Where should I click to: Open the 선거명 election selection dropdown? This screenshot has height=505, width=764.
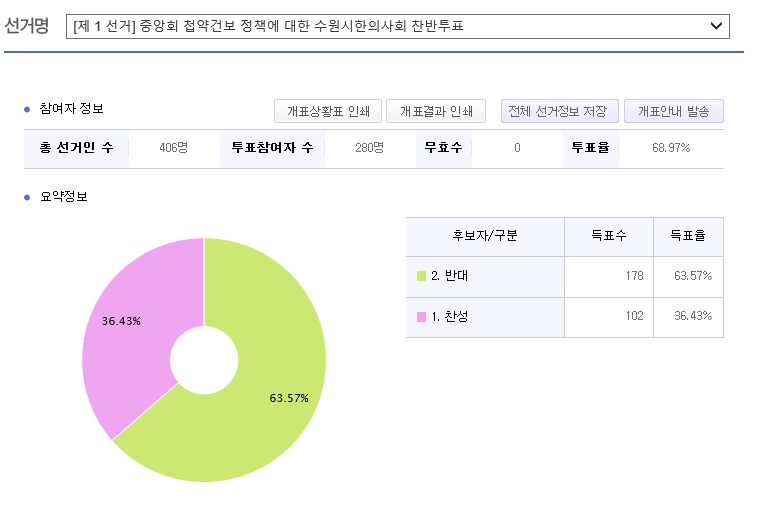click(397, 27)
